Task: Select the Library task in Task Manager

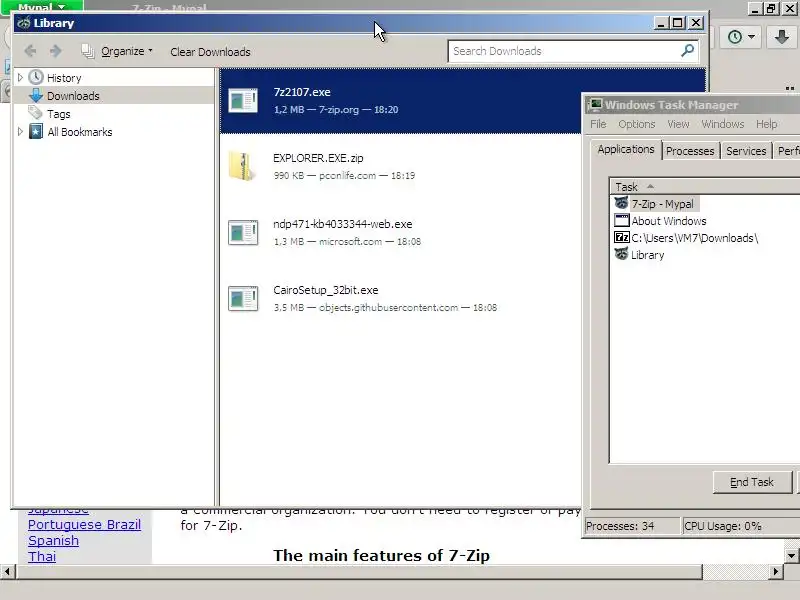Action: click(647, 255)
